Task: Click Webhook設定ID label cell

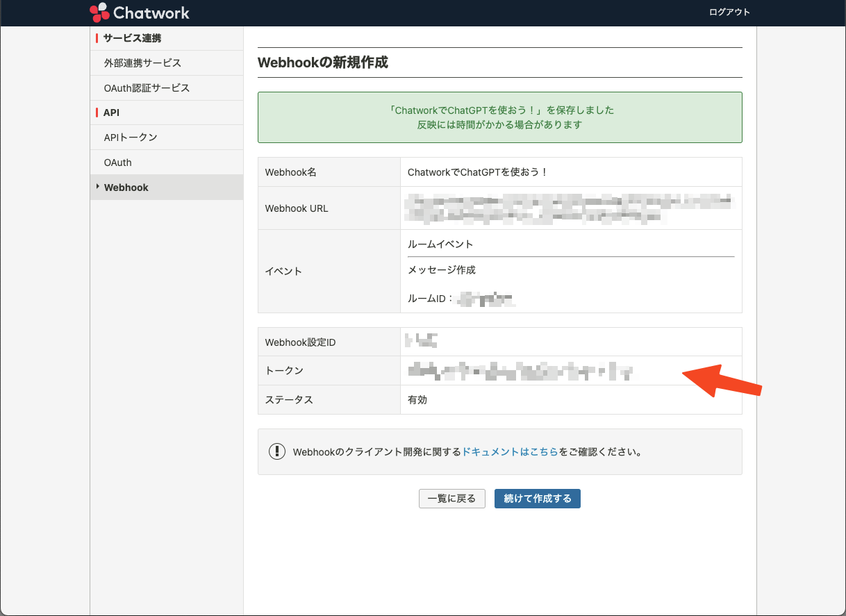Action: pyautogui.click(x=329, y=342)
